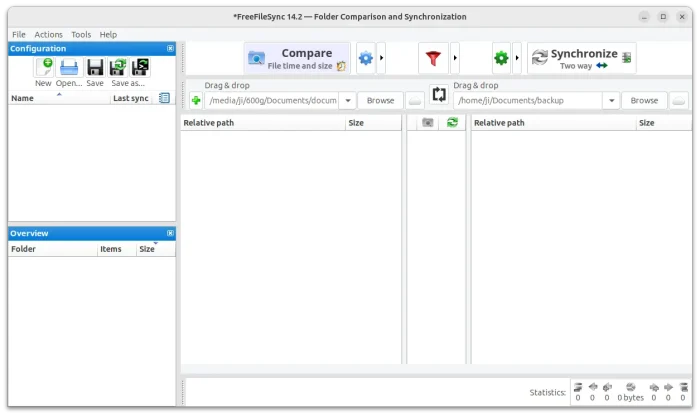Sort left grid by Relative path
This screenshot has width=700, height=416.
tap(262, 123)
